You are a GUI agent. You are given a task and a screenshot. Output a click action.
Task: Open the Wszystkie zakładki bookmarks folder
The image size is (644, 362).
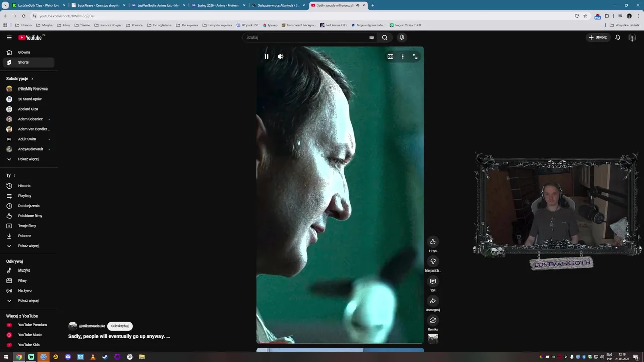(625, 25)
